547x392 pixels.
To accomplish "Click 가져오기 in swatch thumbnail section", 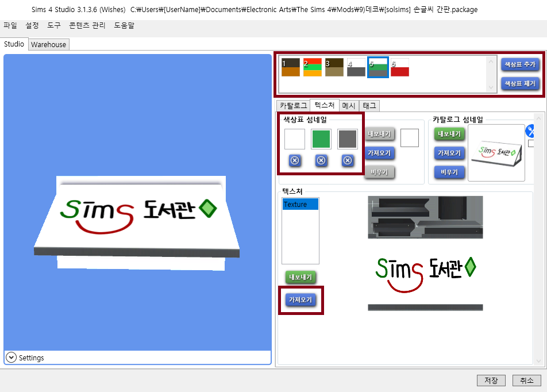I will [x=380, y=153].
